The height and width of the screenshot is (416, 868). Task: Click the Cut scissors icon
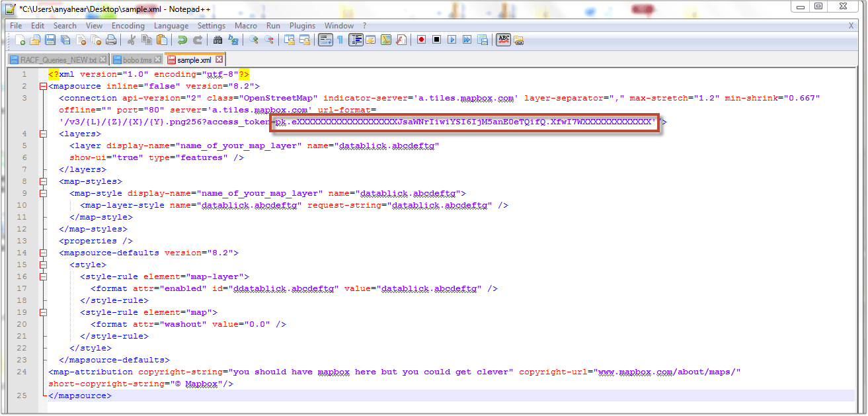click(x=132, y=40)
